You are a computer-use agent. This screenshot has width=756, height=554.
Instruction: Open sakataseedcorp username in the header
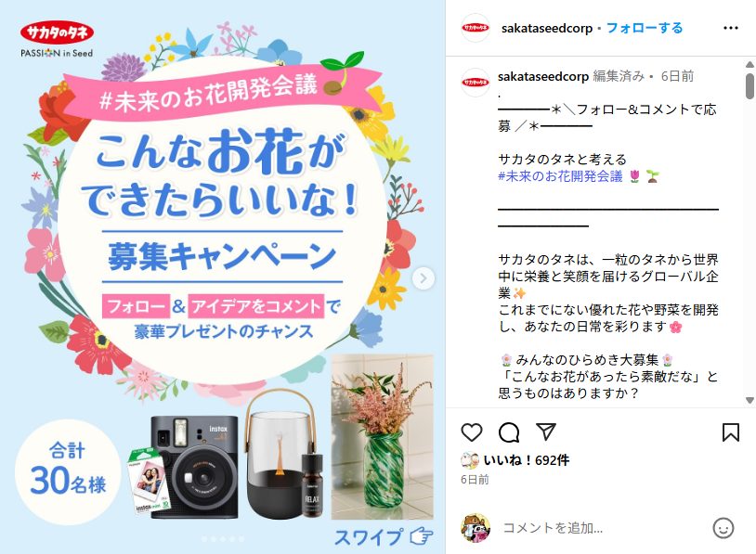[547, 29]
